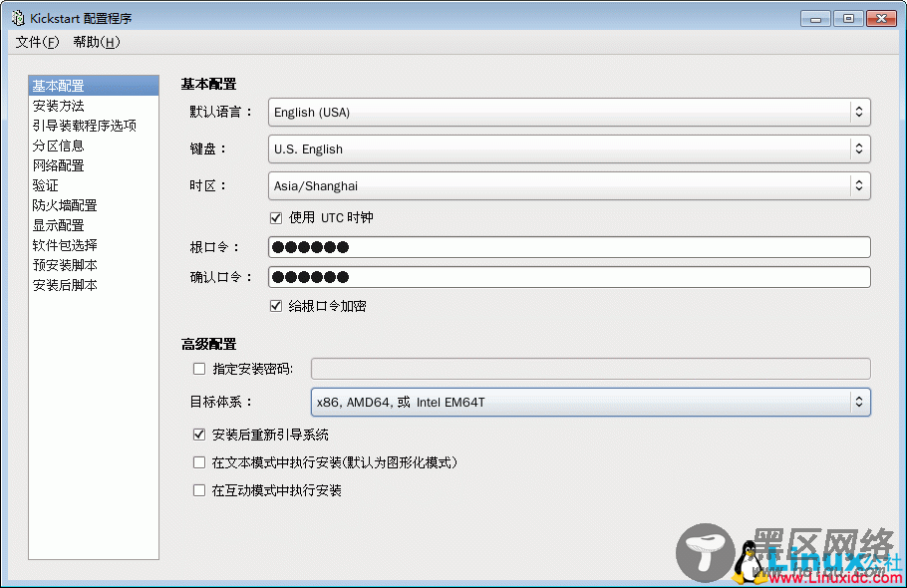Enable 在互动模式中执行安装 checkbox

click(x=199, y=490)
